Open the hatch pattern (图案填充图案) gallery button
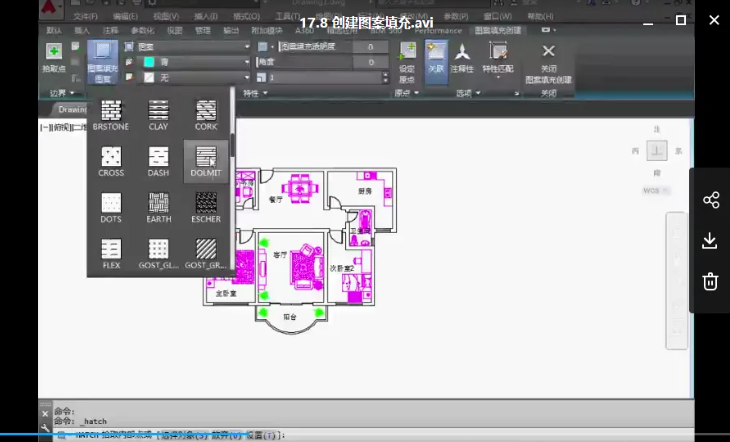Screen dimensions: 730x442 102,62
